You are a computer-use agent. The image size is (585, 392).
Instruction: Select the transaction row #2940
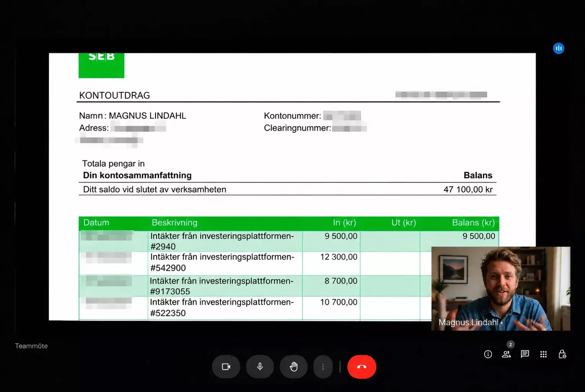289,241
